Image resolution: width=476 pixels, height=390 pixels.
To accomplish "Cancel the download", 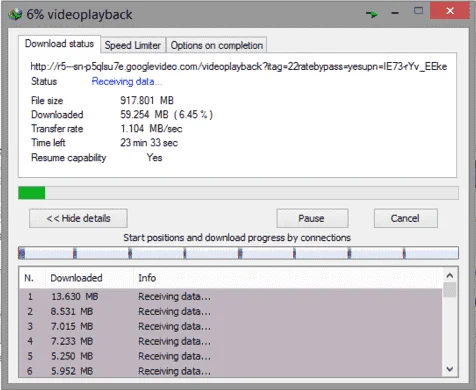I will pos(406,218).
